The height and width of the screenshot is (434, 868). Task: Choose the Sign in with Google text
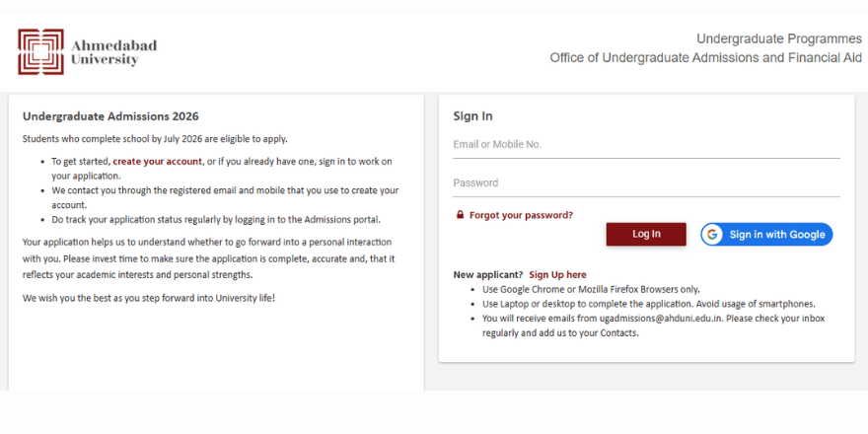tap(776, 234)
